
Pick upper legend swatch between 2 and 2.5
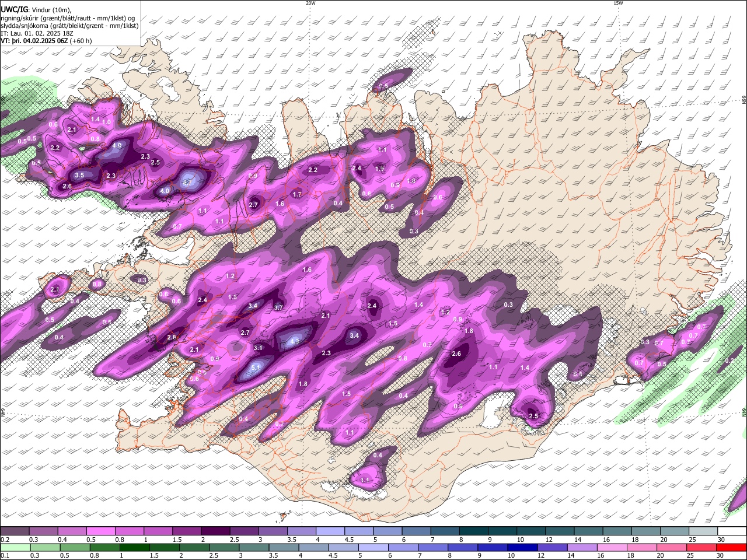pos(215,531)
